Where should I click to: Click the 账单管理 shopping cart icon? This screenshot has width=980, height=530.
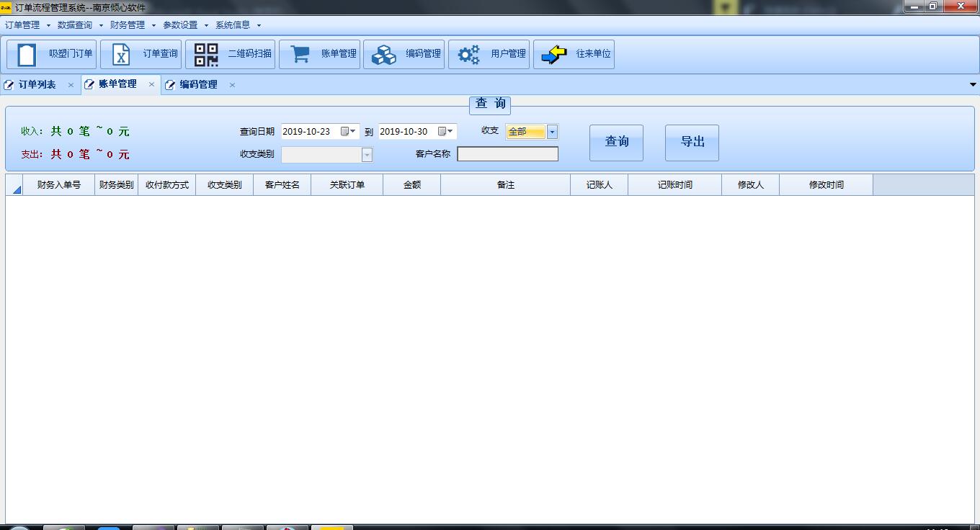point(300,55)
